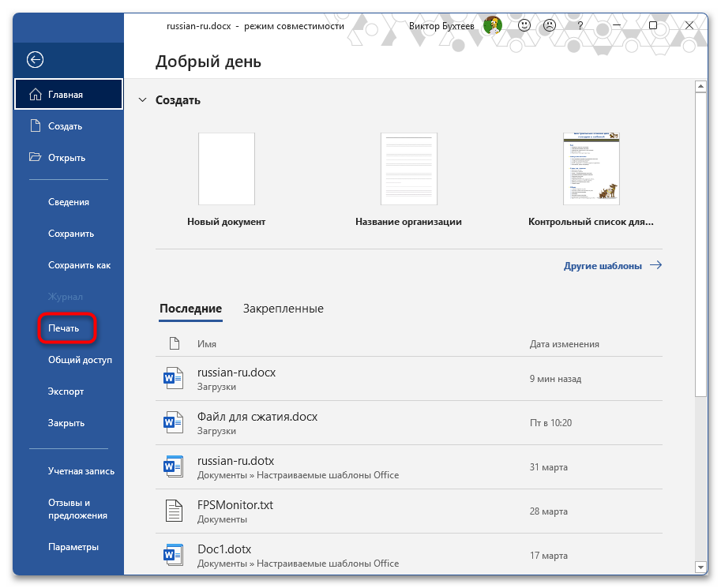Collapse the Создать section chevron

143,99
